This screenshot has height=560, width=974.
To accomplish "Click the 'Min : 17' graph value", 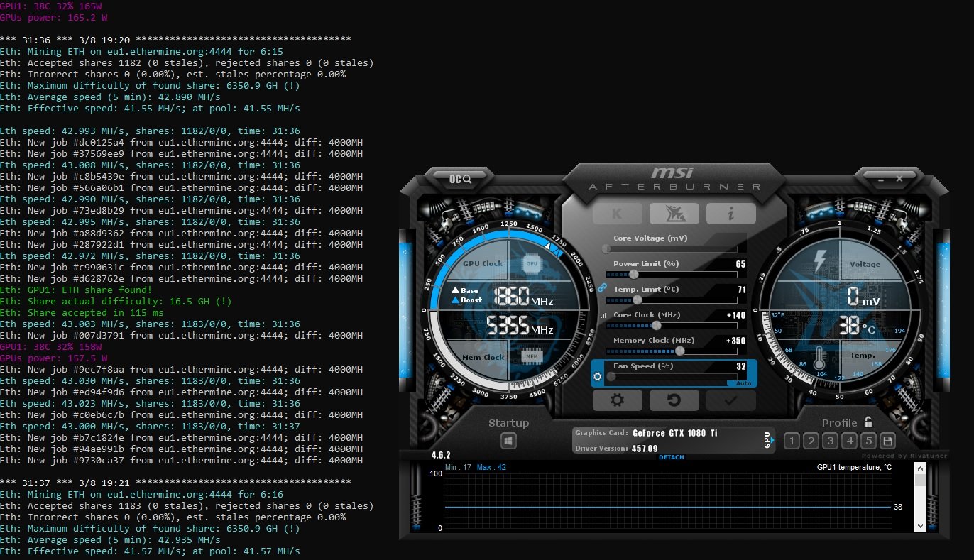I will [458, 467].
